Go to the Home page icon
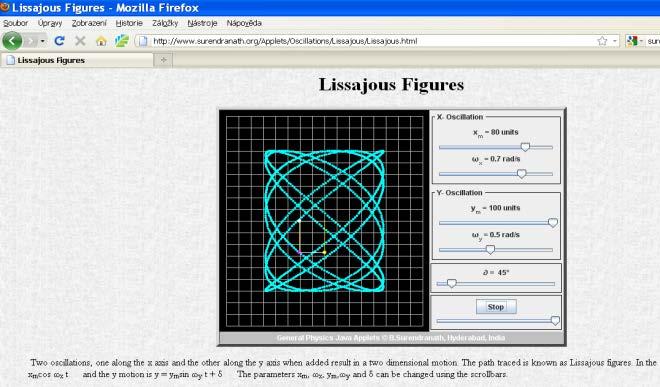Screen dimensions: 660x387 pos(101,41)
